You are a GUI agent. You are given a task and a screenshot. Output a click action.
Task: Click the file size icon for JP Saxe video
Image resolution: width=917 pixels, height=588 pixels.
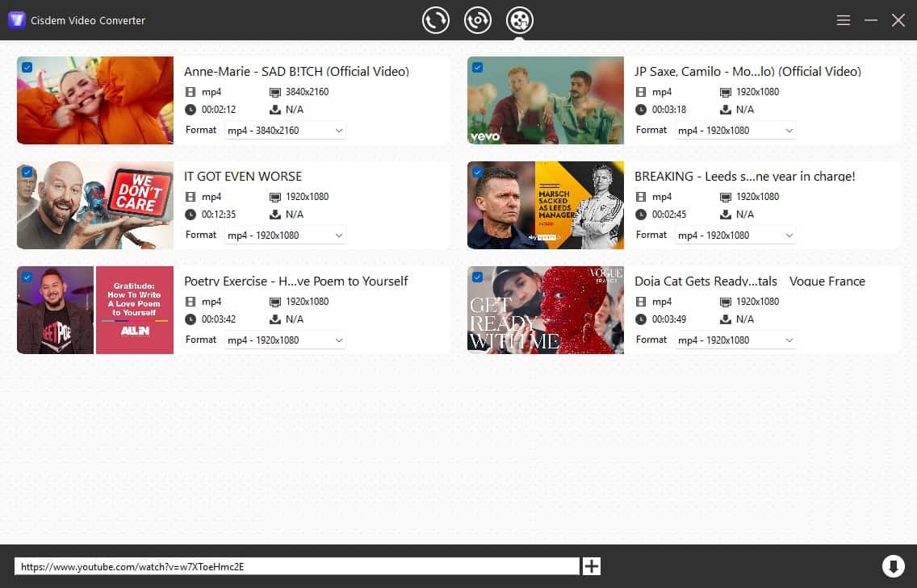point(725,110)
